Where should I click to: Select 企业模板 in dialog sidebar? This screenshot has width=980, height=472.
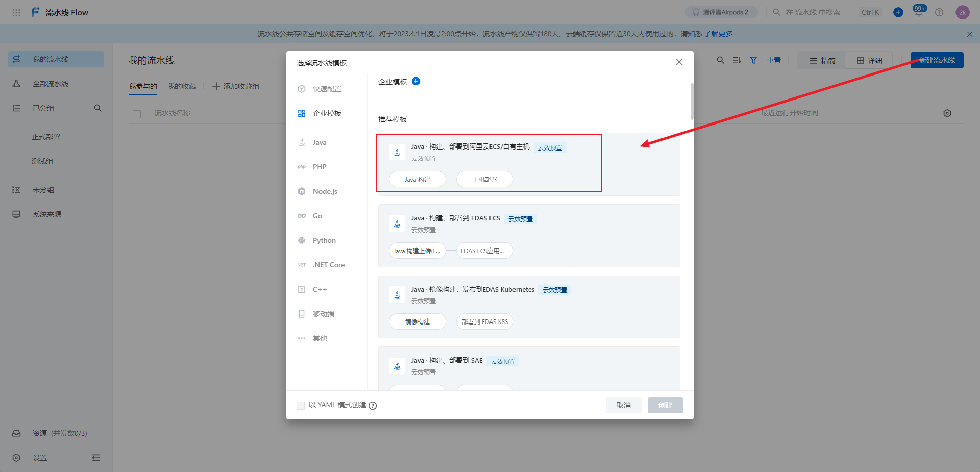tap(327, 113)
